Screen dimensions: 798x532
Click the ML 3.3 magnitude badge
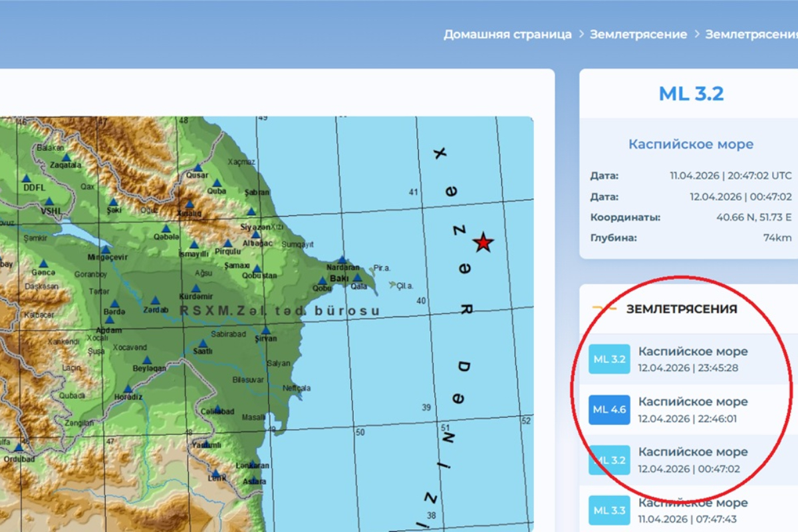point(609,511)
